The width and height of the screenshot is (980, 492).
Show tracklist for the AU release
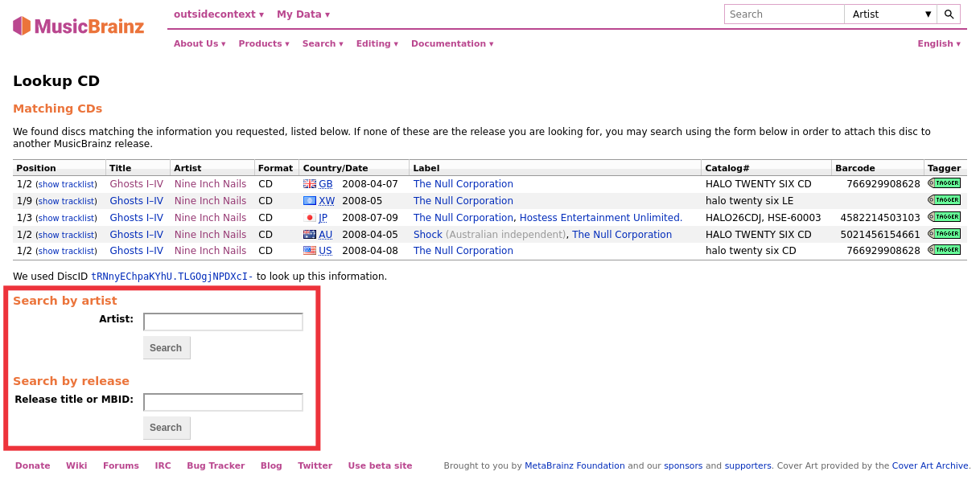(x=67, y=235)
